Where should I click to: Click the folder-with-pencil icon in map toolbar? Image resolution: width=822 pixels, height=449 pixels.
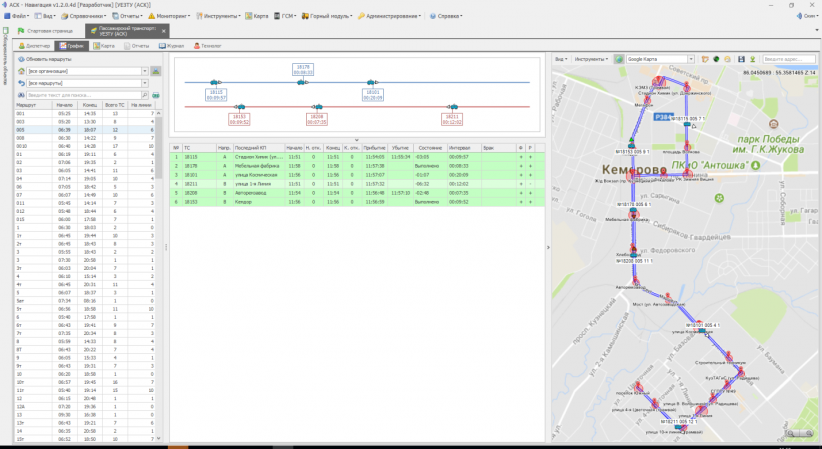coord(705,59)
